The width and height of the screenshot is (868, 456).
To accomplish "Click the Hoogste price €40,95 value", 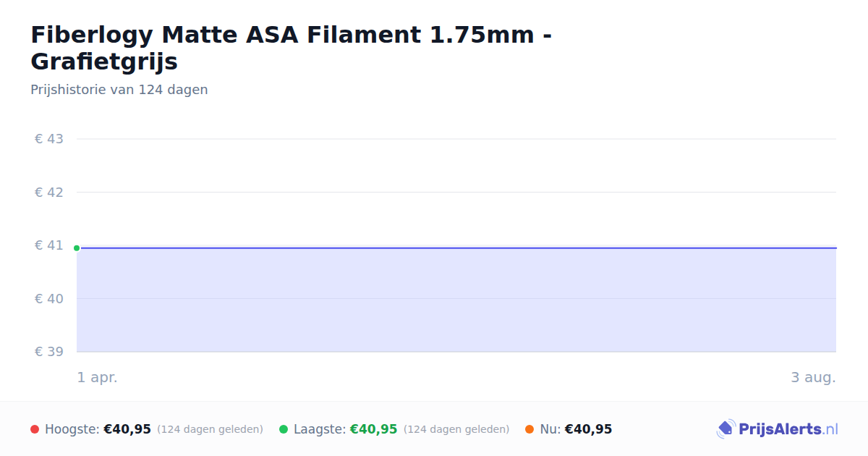I will [x=127, y=429].
